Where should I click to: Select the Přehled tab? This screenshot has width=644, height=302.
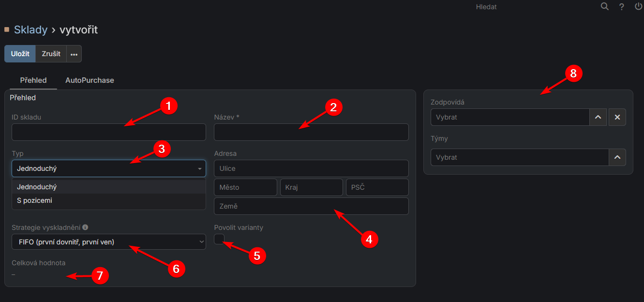coord(33,80)
